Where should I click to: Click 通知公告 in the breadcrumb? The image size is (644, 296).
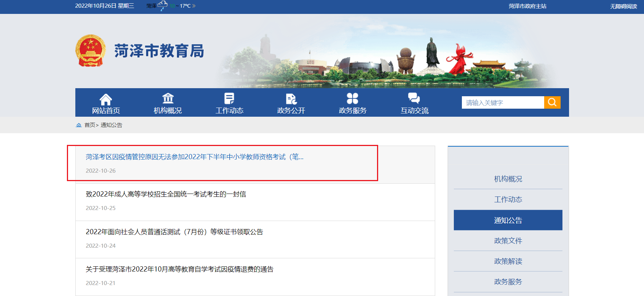112,125
